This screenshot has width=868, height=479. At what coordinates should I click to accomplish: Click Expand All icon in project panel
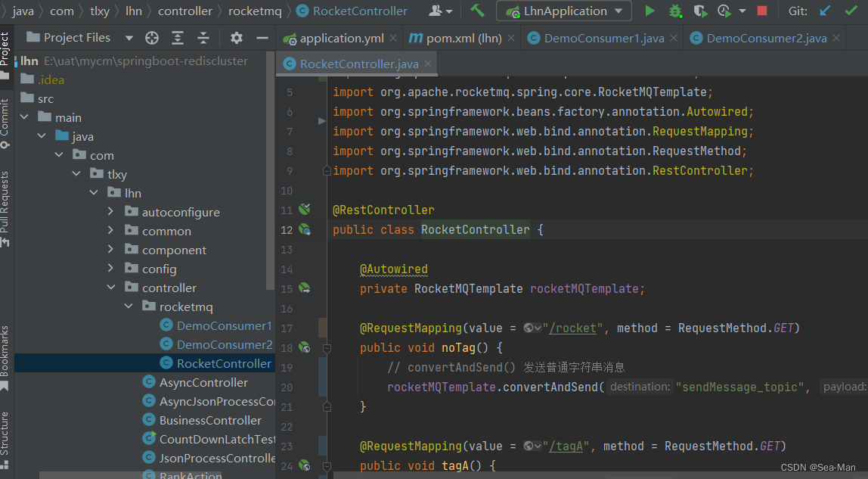(178, 38)
